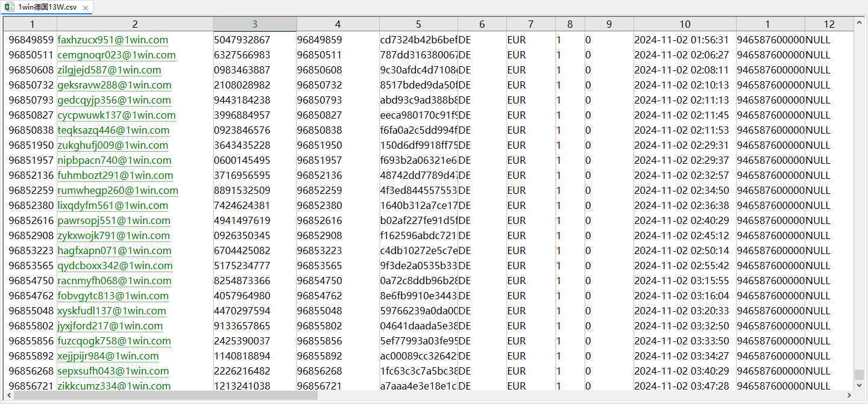The width and height of the screenshot is (868, 404).
Task: Open email zilgjejd587@1win.com
Action: click(110, 70)
